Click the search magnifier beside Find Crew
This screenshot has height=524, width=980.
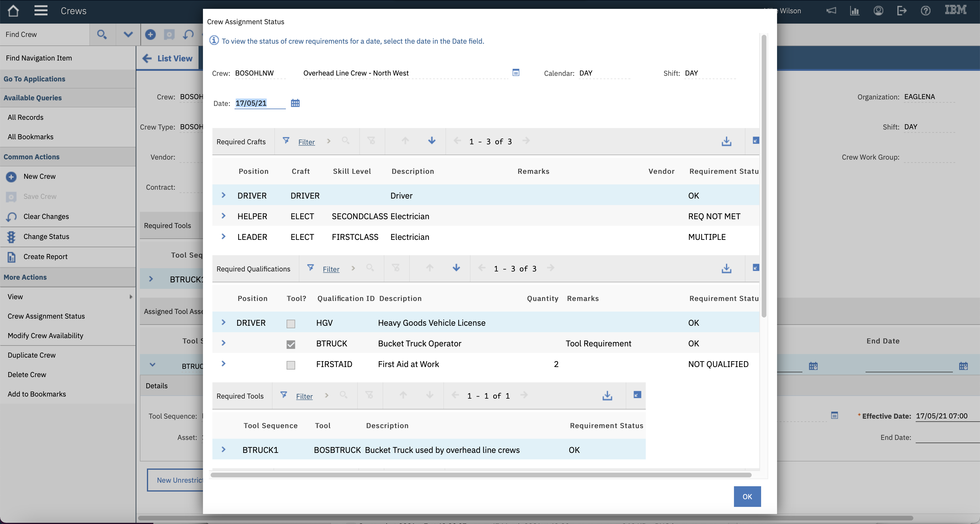coord(101,35)
